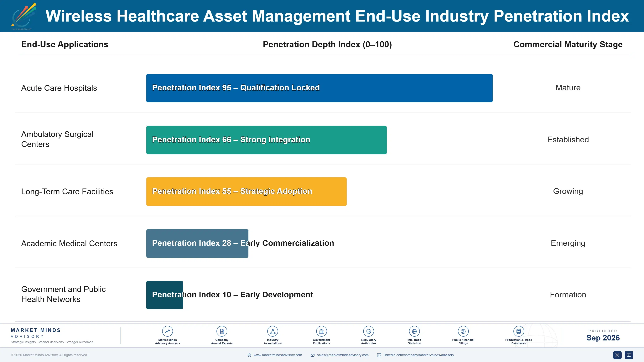Click the Long-Term Care Facilities label
Image resolution: width=644 pixels, height=362 pixels.
(67, 192)
